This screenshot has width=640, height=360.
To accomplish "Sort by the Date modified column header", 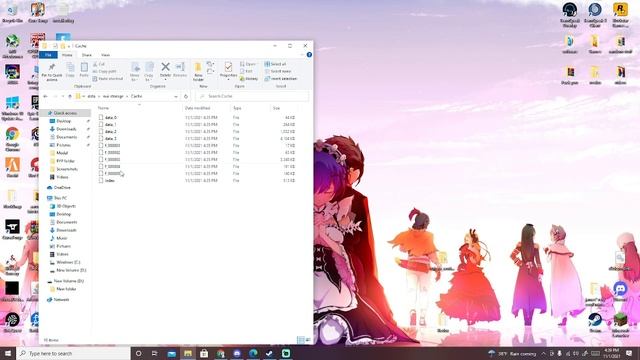I will (198, 108).
